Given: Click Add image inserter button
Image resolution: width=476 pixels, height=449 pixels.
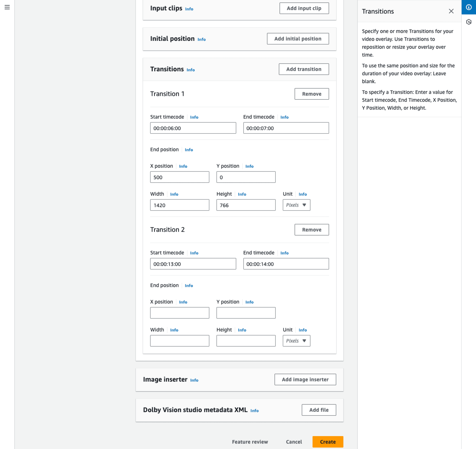Looking at the screenshot, I should [x=305, y=380].
